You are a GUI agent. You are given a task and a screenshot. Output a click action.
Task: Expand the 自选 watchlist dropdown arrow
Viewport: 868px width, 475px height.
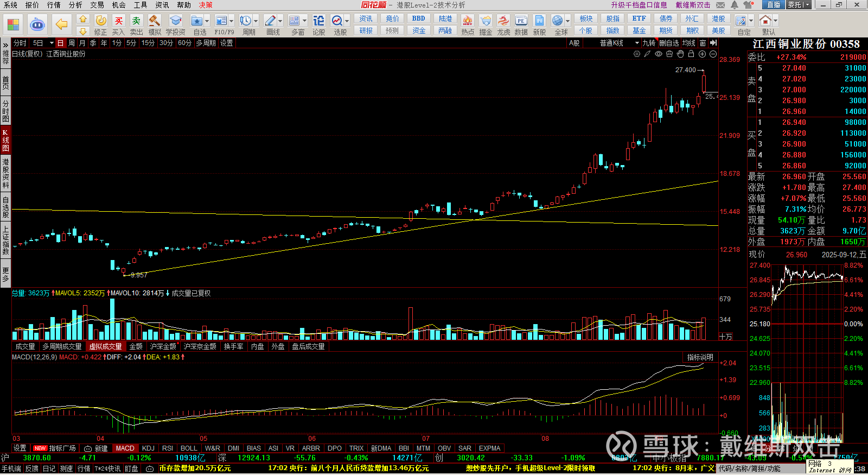pos(207,21)
